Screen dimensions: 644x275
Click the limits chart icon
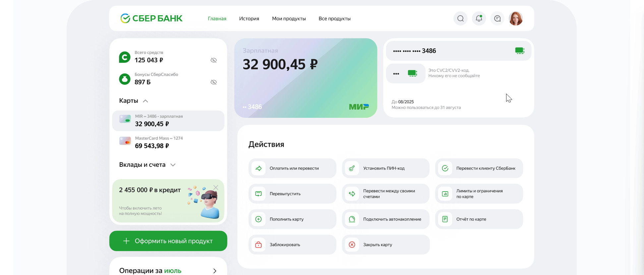click(445, 194)
